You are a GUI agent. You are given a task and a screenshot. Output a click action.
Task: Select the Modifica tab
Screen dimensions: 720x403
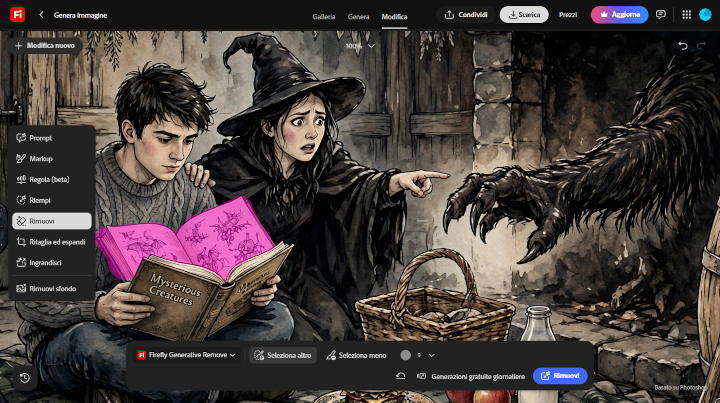pyautogui.click(x=394, y=17)
